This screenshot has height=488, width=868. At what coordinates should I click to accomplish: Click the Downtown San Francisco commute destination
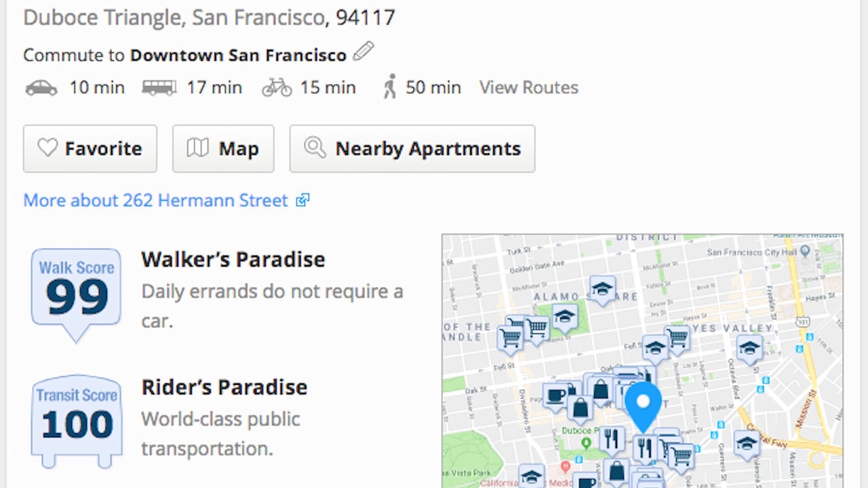pos(238,55)
